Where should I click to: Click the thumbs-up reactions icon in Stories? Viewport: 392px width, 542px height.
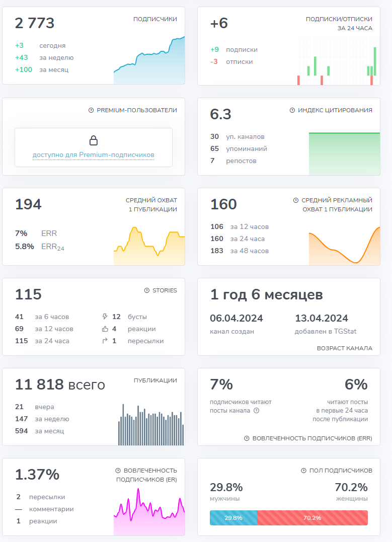[x=105, y=329]
